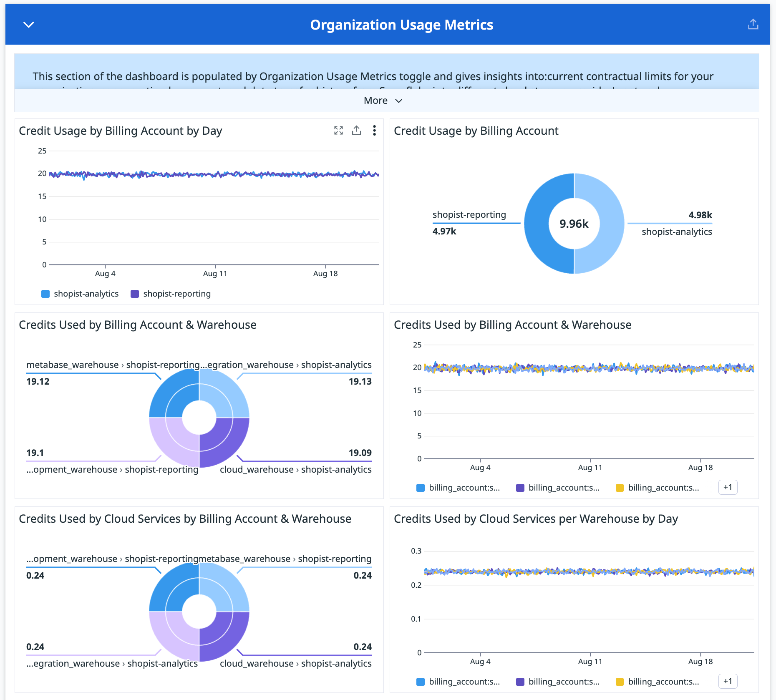Click the "Credit Usage by Billing Account" widget title
776x700 pixels.
(476, 131)
